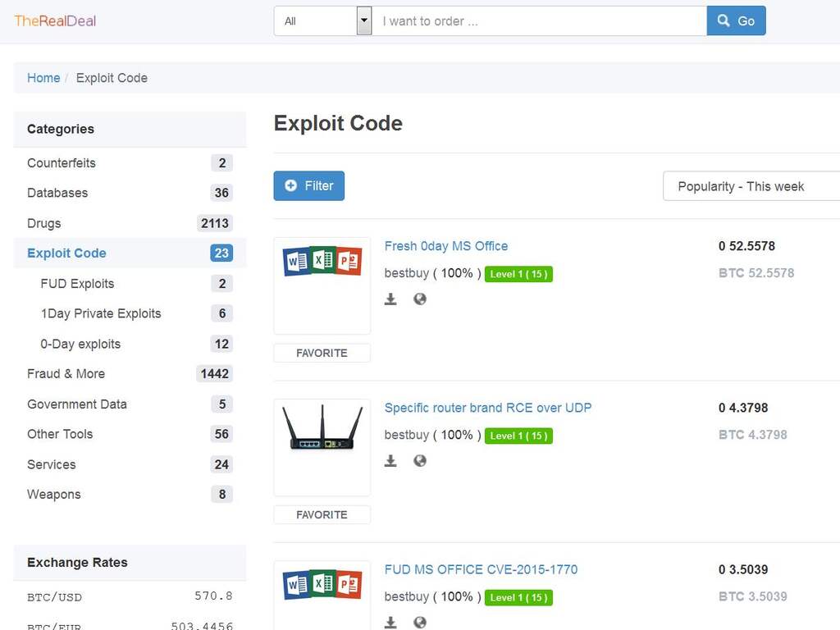Click the 'Exploit Code' page heading
The width and height of the screenshot is (840, 630).
tap(338, 123)
